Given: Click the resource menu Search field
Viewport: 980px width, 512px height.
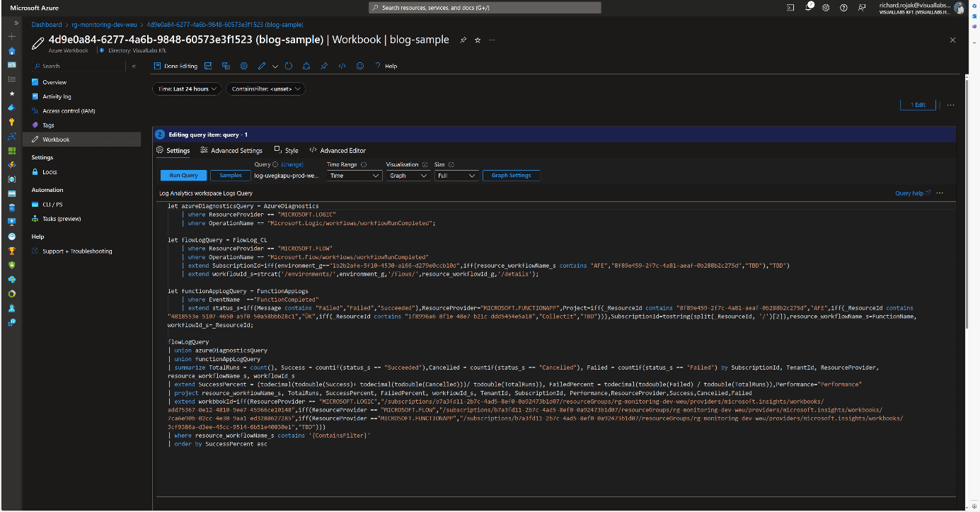Looking at the screenshot, I should click(x=78, y=66).
